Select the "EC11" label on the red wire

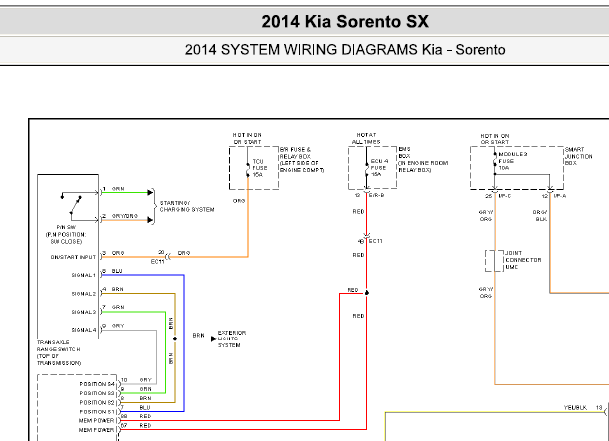pos(376,241)
